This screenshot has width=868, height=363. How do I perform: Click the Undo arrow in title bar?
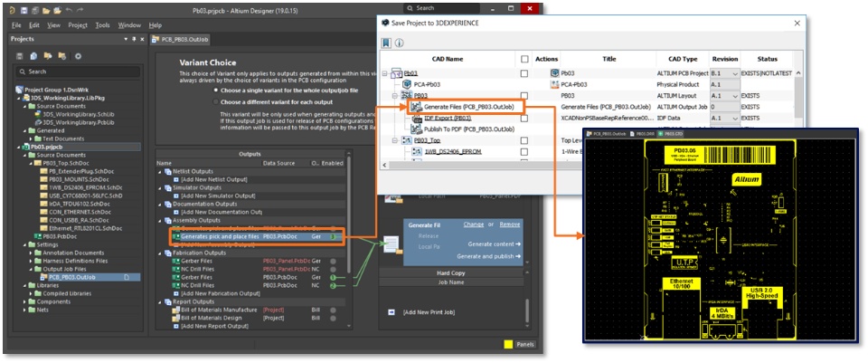[x=68, y=10]
